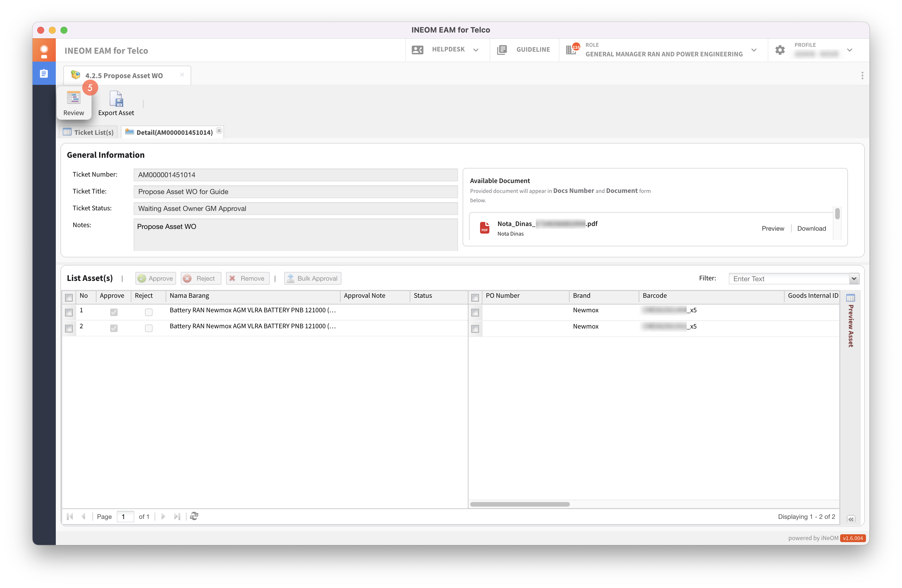Click the Helpdesk contact icon

click(x=417, y=50)
